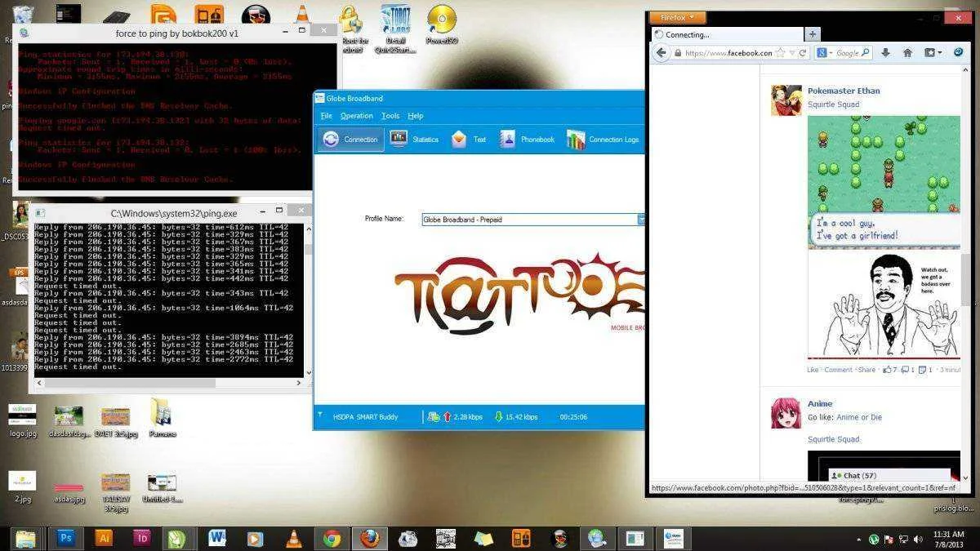The image size is (980, 551).
Task: Open the Text messages view in Globe Broadband
Action: tap(469, 140)
